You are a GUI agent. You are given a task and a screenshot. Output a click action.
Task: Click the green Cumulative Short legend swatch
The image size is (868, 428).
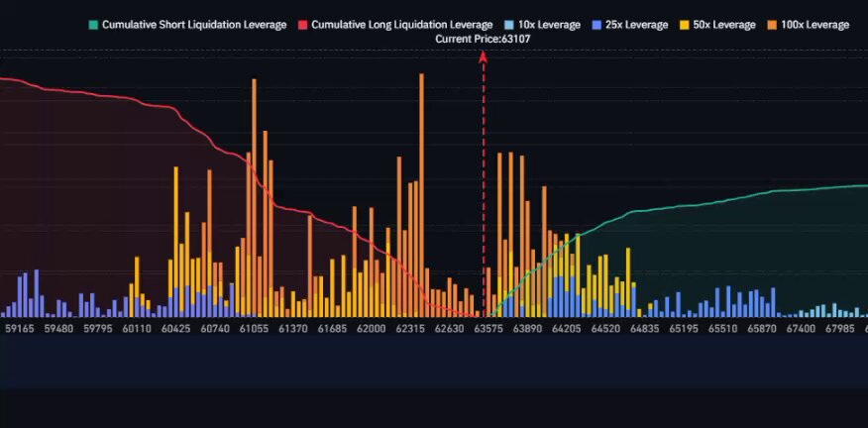click(93, 25)
